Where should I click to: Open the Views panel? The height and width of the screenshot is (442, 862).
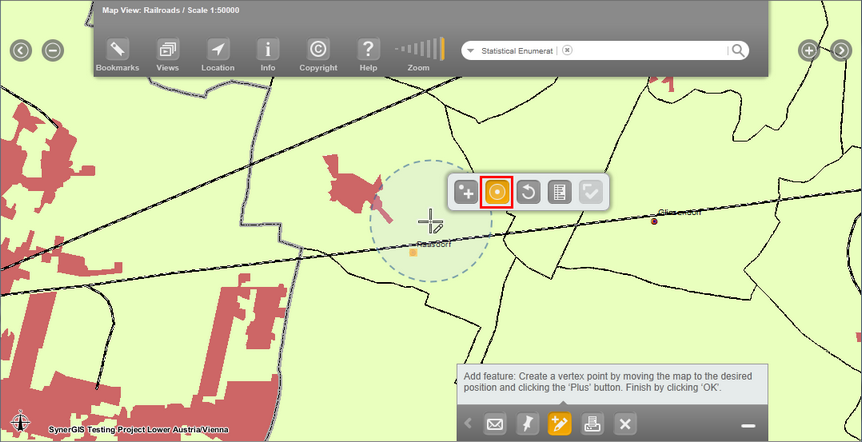[167, 52]
